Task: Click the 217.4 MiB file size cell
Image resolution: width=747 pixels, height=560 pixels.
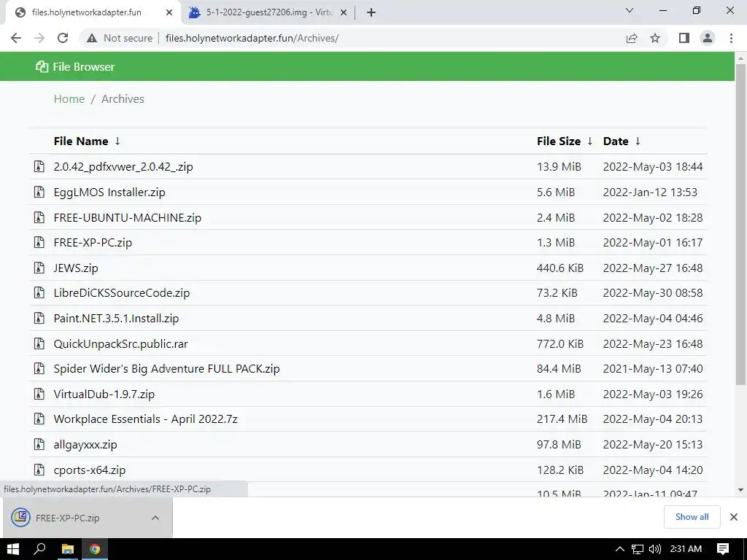Action: 562,419
